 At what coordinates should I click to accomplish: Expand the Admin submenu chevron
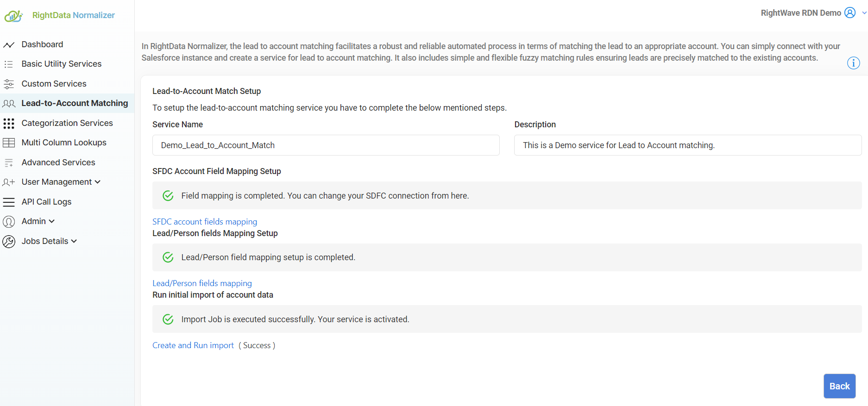pyautogui.click(x=52, y=221)
